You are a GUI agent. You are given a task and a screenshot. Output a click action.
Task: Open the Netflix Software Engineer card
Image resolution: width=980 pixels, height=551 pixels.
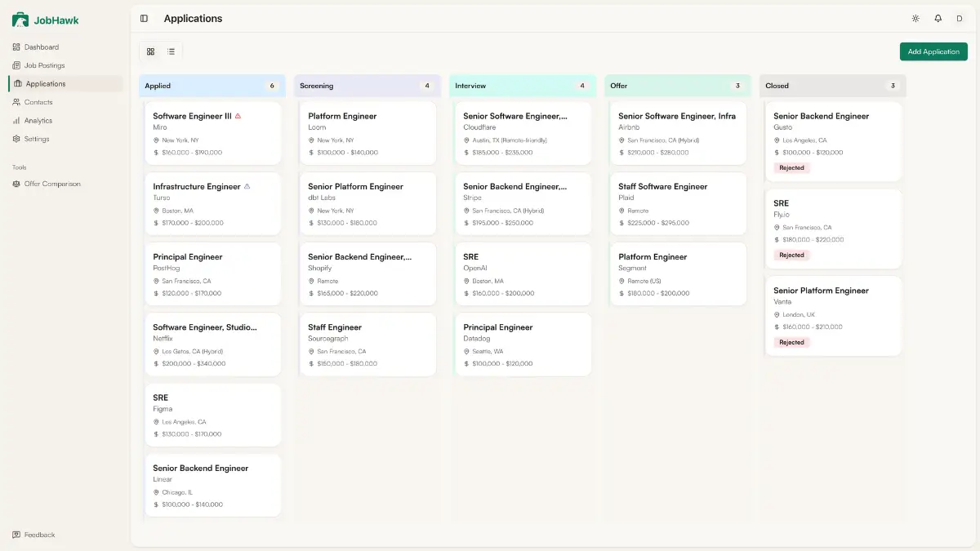coord(212,344)
